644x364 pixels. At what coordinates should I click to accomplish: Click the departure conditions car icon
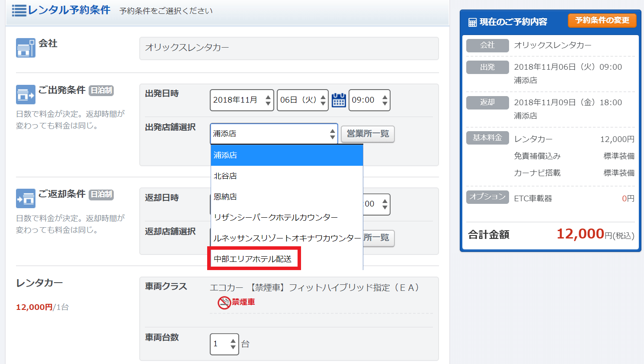26,94
